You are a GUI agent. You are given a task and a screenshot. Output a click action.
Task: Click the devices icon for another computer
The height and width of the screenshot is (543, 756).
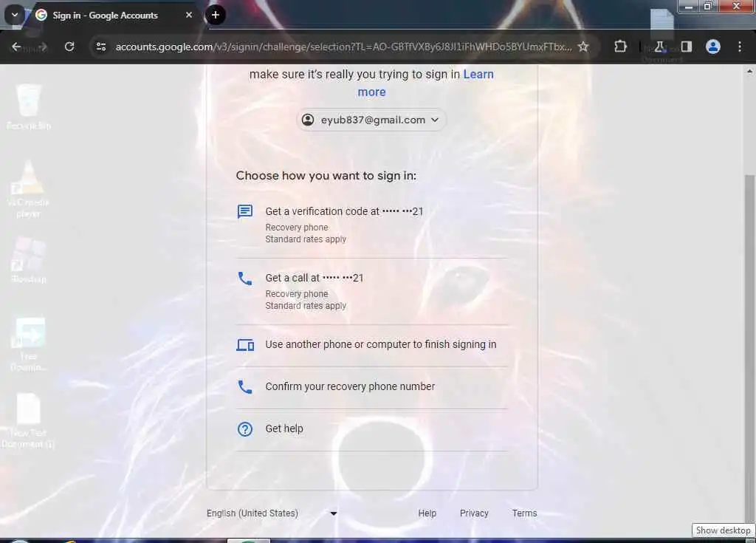pos(245,345)
